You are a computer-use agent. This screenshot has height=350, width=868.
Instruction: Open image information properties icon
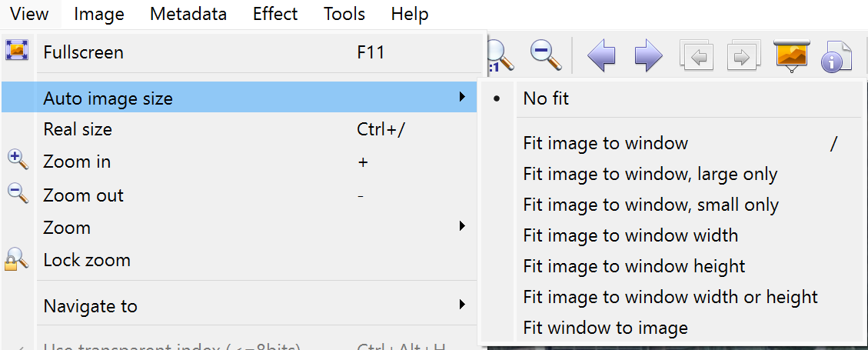coord(836,56)
